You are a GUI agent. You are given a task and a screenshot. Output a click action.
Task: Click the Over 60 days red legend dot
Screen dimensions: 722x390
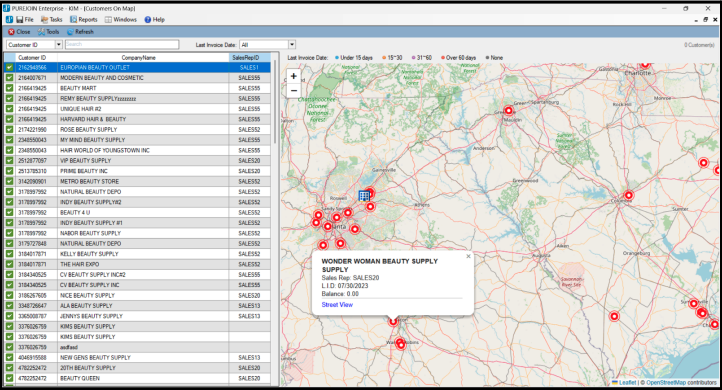point(443,58)
